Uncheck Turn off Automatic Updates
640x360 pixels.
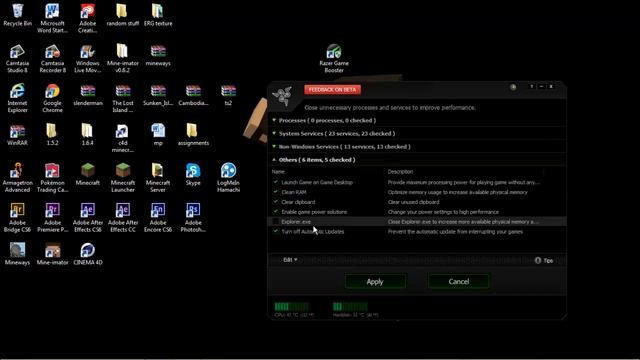click(x=276, y=231)
